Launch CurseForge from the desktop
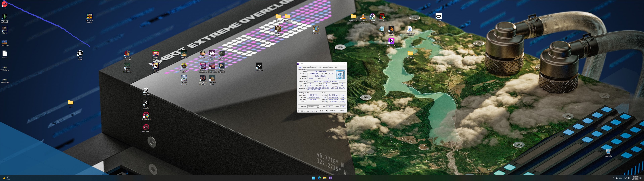The image size is (644, 181). [259, 67]
